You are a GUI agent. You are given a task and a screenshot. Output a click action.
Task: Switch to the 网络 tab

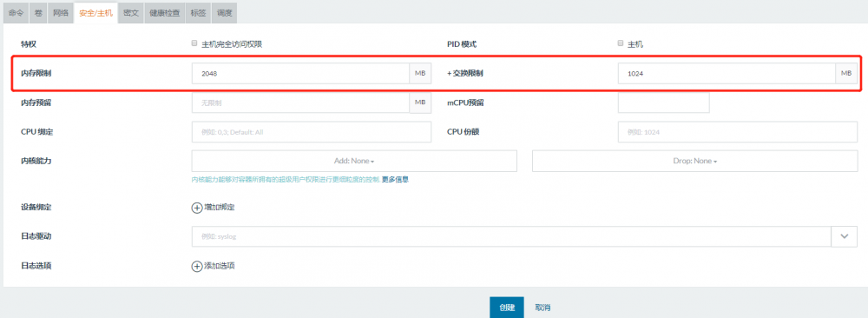point(61,13)
